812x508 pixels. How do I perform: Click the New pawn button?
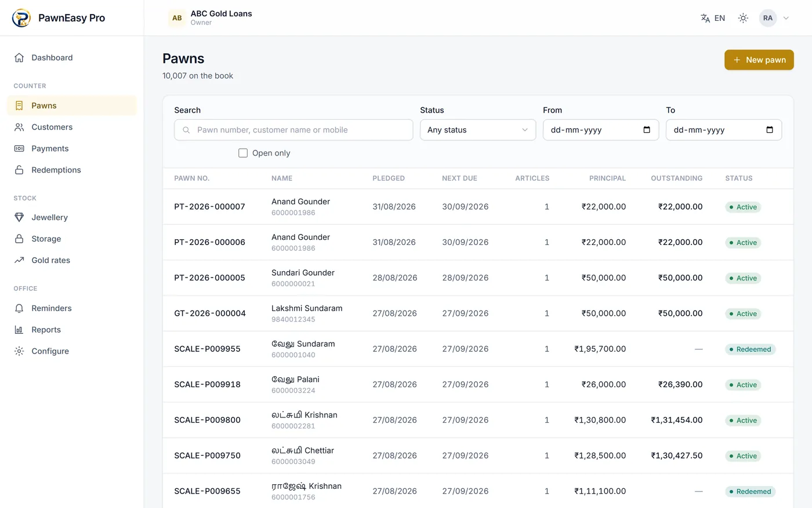[759, 60]
